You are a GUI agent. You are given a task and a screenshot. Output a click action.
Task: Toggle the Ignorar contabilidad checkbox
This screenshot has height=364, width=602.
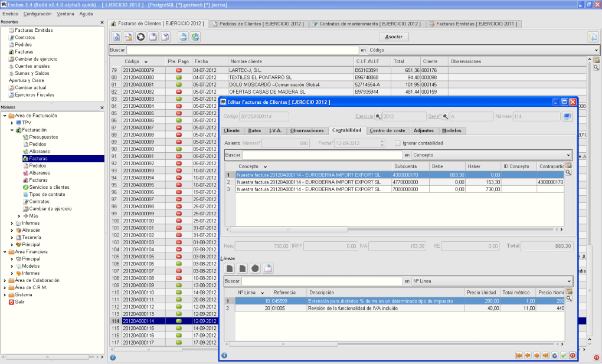pyautogui.click(x=397, y=143)
